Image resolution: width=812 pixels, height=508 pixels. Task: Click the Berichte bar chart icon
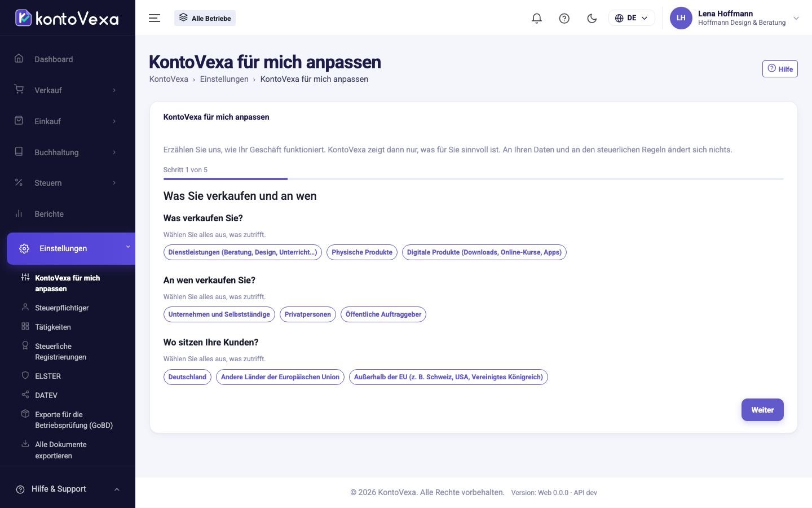19,213
